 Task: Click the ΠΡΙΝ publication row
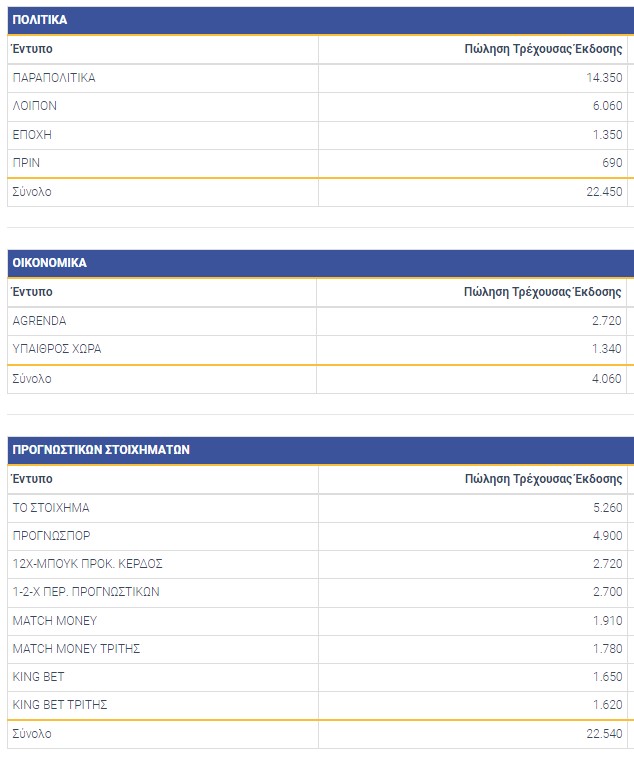tap(27, 162)
